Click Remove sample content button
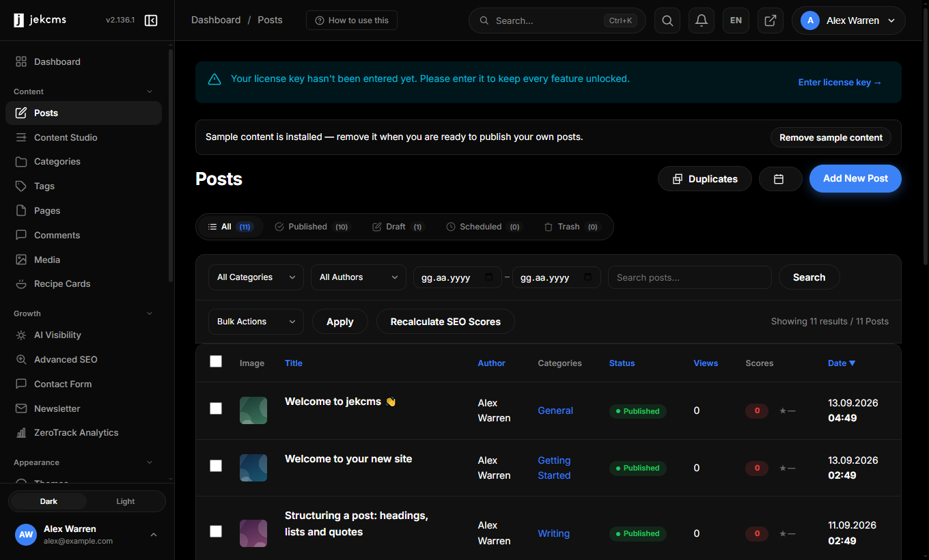Viewport: 929px width, 560px height. 831,137
